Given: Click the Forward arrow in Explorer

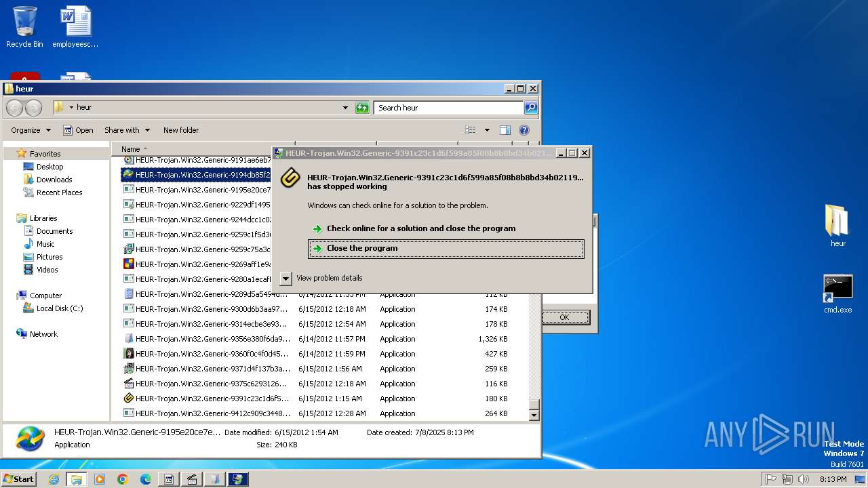Looking at the screenshot, I should pos(33,108).
